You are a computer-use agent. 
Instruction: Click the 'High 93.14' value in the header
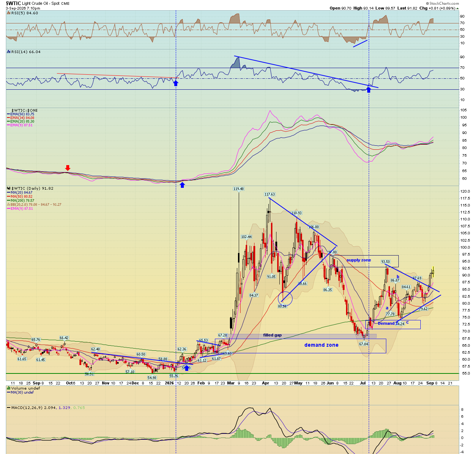pyautogui.click(x=364, y=8)
